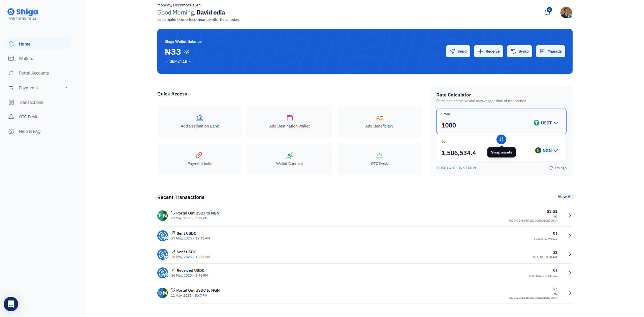Click the Add Destination Bank icon

[200, 118]
